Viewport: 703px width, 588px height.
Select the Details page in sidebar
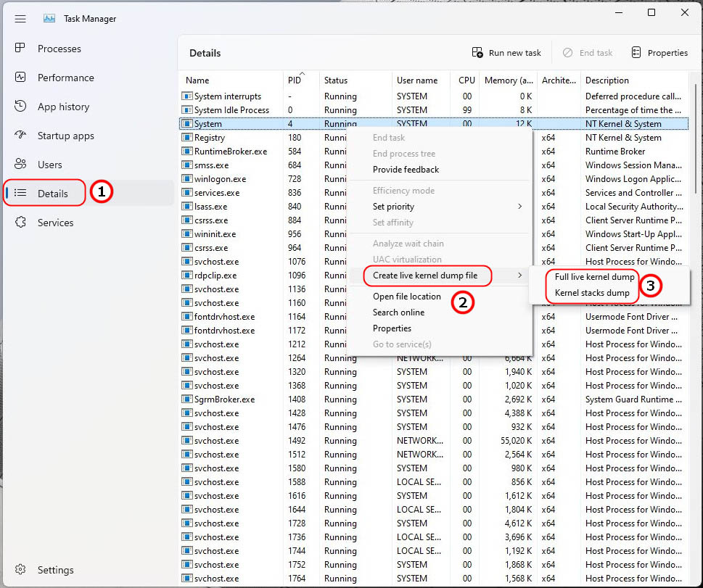52,194
